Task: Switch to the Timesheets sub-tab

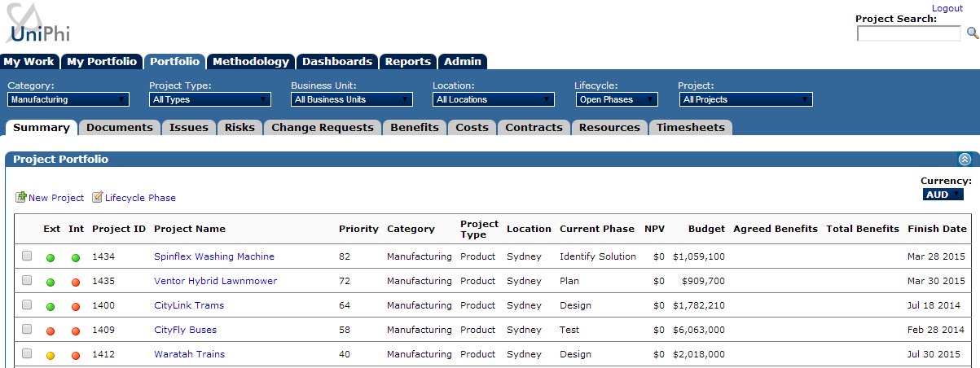Action: tap(691, 128)
